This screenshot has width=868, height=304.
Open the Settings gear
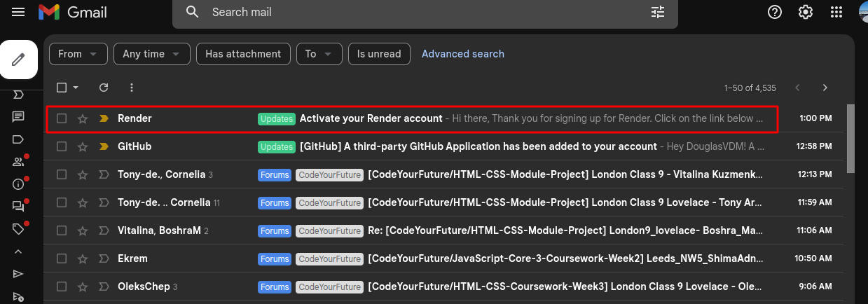click(x=806, y=12)
